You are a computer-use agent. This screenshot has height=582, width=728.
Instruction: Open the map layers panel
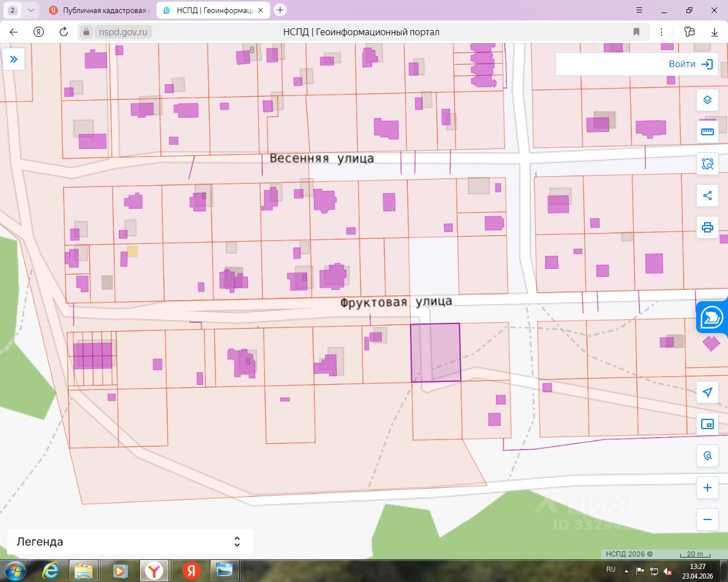708,100
